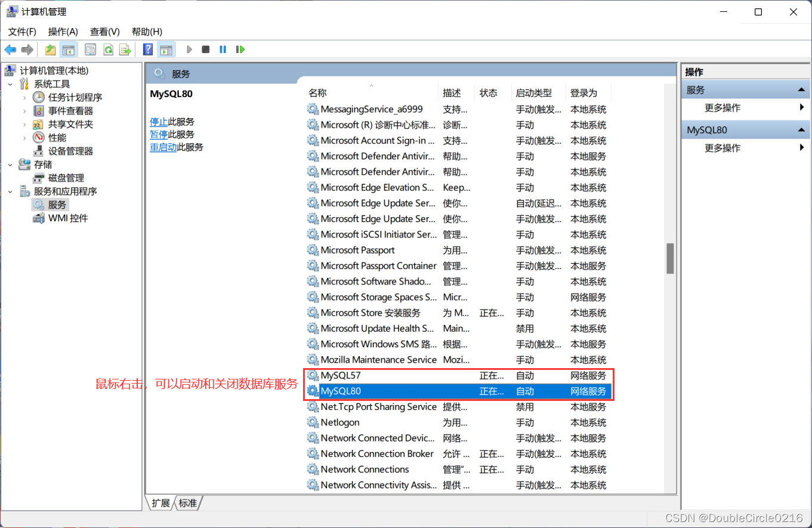Click the Microsoft Passport gear icon
This screenshot has height=528, width=812.
pos(313,250)
